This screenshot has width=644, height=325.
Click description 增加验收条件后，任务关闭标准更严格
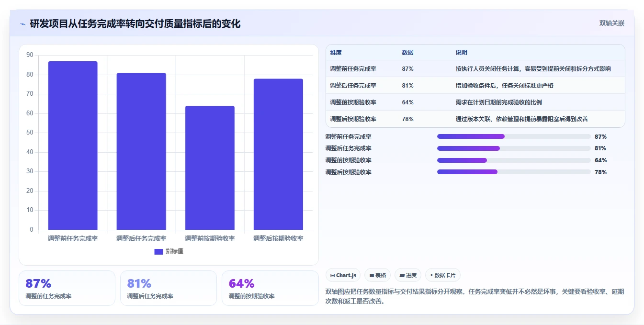coord(505,86)
